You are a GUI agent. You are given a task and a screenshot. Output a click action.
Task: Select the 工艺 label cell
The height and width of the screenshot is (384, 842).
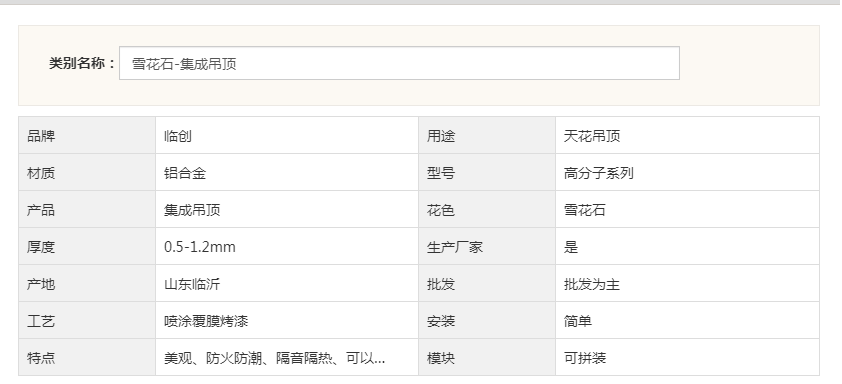(x=87, y=321)
